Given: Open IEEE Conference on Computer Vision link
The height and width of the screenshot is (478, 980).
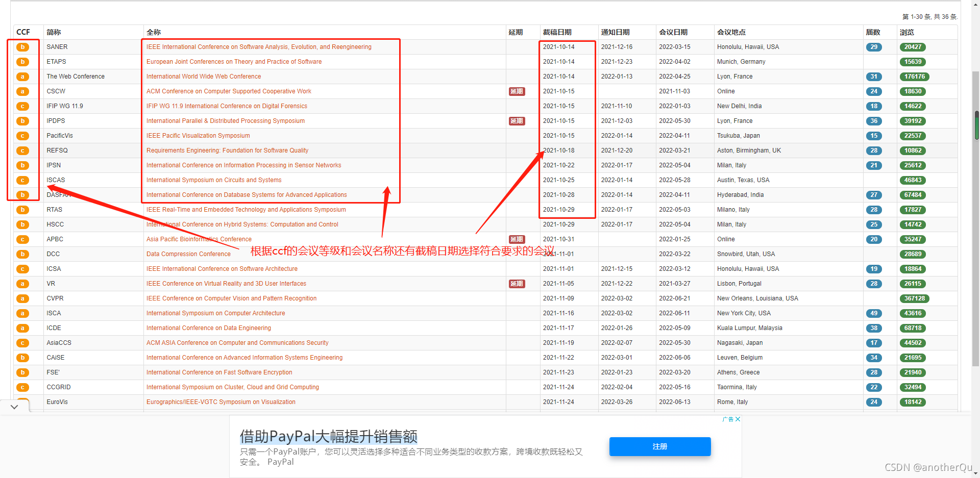Looking at the screenshot, I should pos(231,298).
